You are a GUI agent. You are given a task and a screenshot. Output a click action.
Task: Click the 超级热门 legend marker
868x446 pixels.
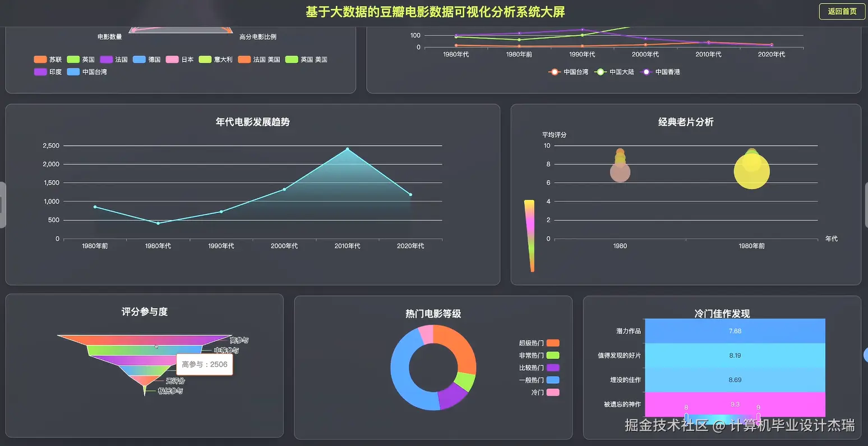[552, 343]
